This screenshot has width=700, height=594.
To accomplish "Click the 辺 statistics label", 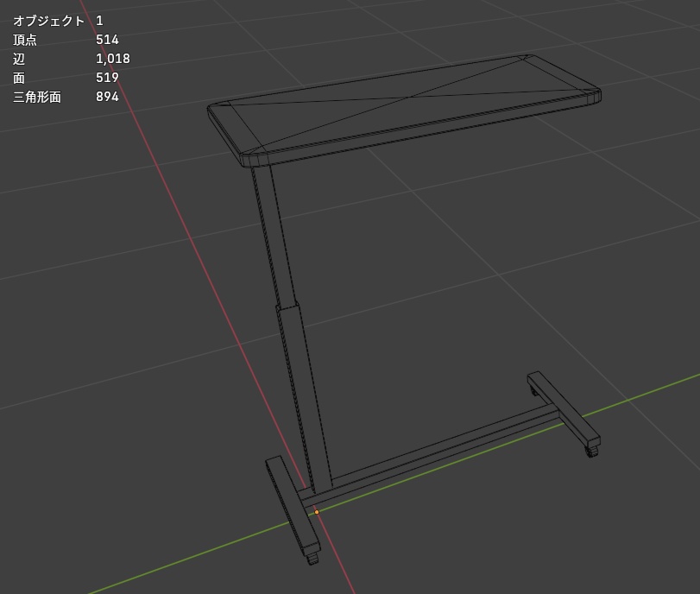I will [19, 59].
